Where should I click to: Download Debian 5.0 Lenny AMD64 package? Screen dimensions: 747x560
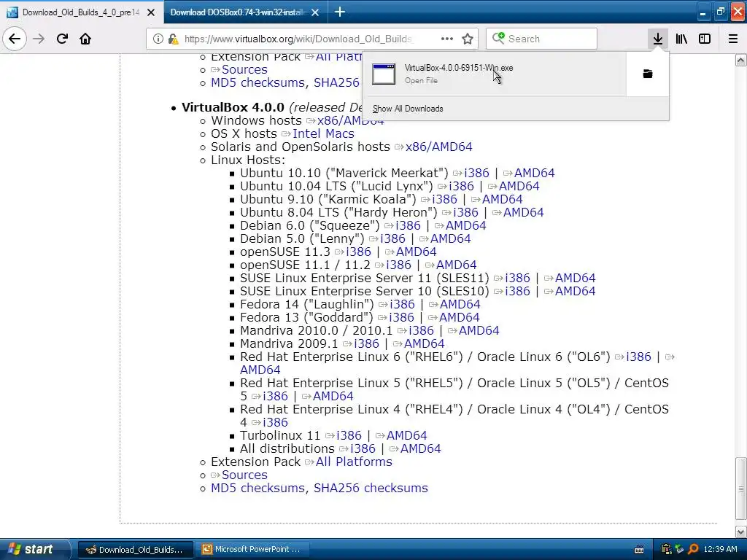tap(451, 238)
